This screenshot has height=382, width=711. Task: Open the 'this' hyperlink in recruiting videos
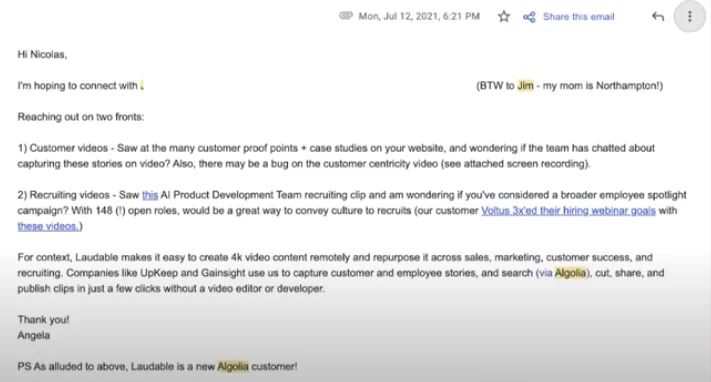click(x=150, y=195)
